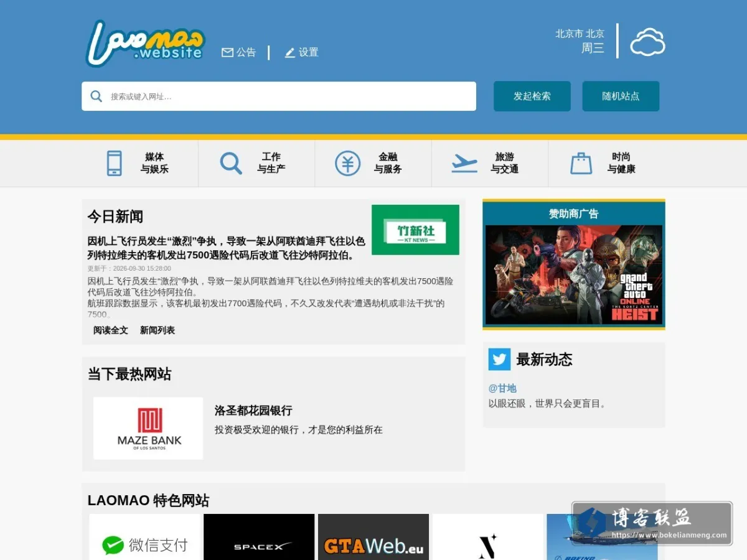Click the GTA Online Heist ad banner

pos(574,274)
